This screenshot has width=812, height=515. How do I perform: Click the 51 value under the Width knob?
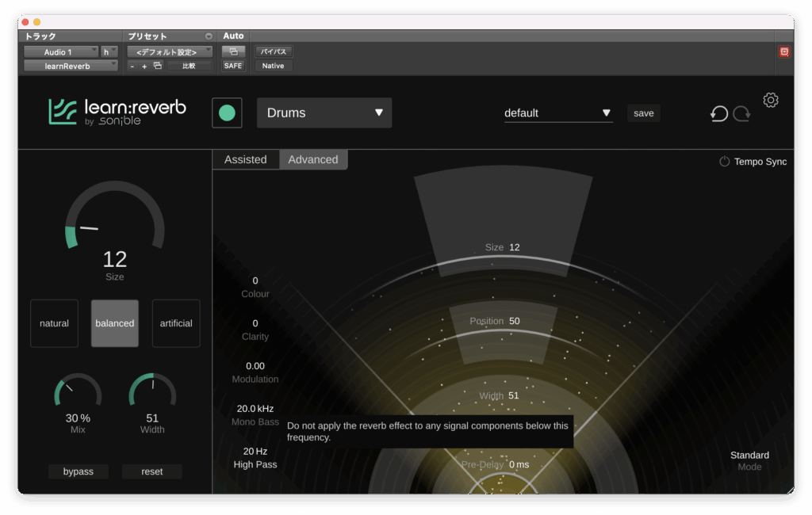coord(152,418)
